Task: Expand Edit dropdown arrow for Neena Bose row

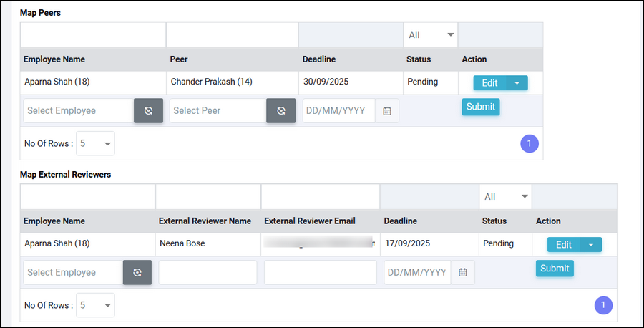Action: pyautogui.click(x=591, y=245)
